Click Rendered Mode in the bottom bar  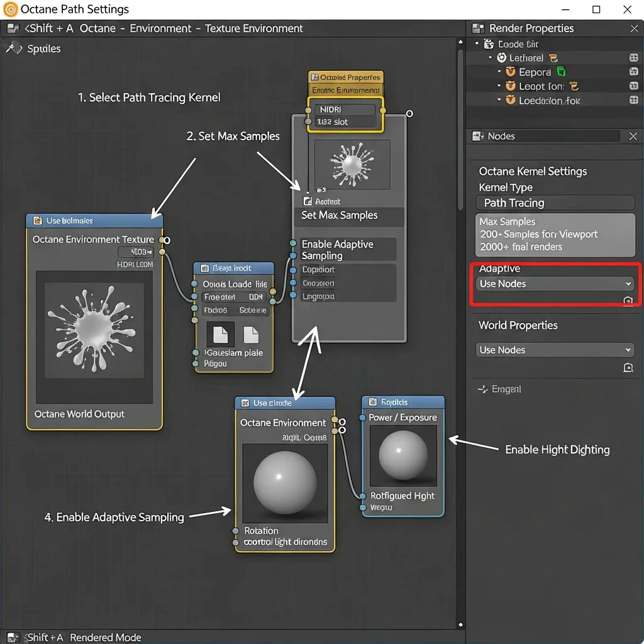tap(106, 638)
